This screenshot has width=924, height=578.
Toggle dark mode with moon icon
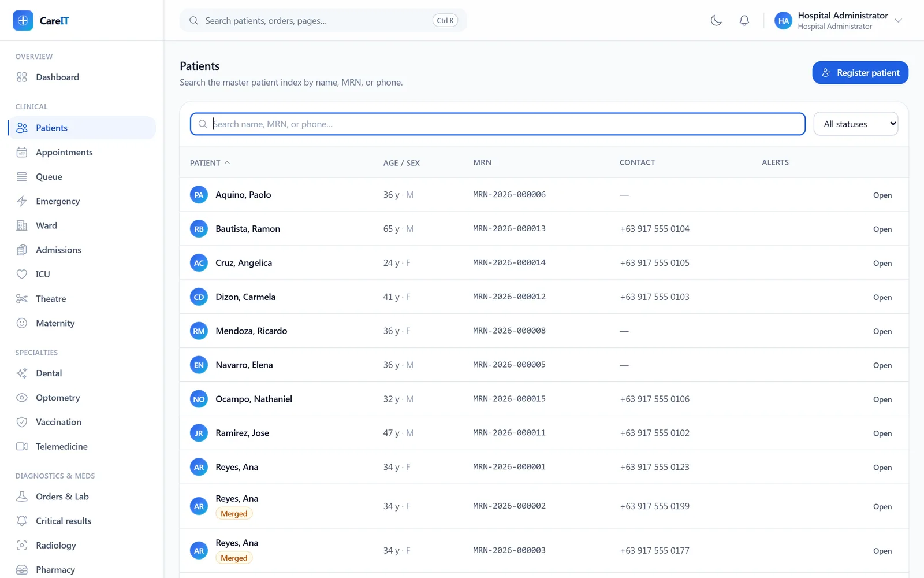coord(716,21)
